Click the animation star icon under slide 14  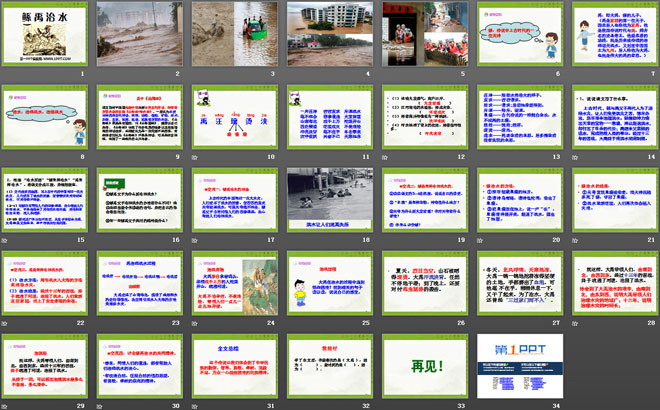click(x=575, y=157)
